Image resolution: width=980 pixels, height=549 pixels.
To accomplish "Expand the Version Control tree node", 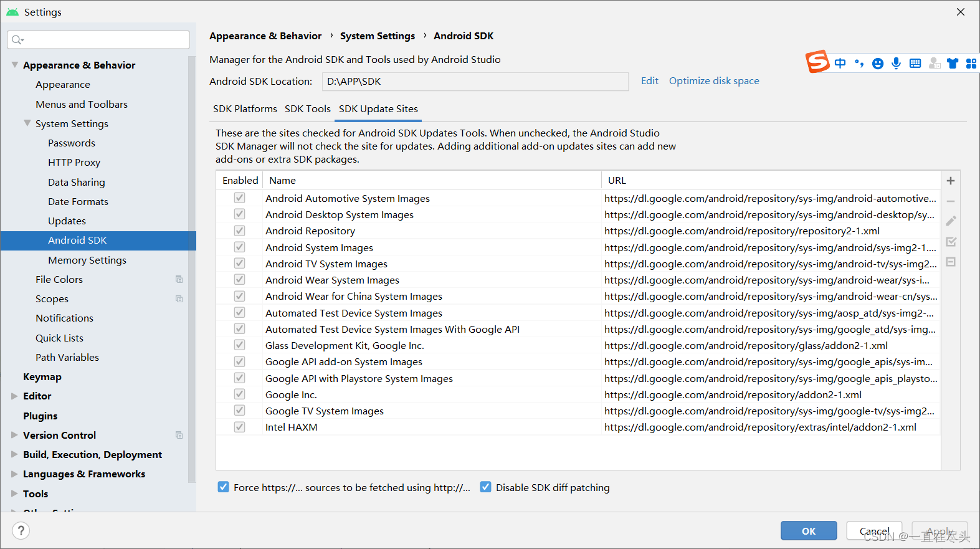I will click(14, 435).
